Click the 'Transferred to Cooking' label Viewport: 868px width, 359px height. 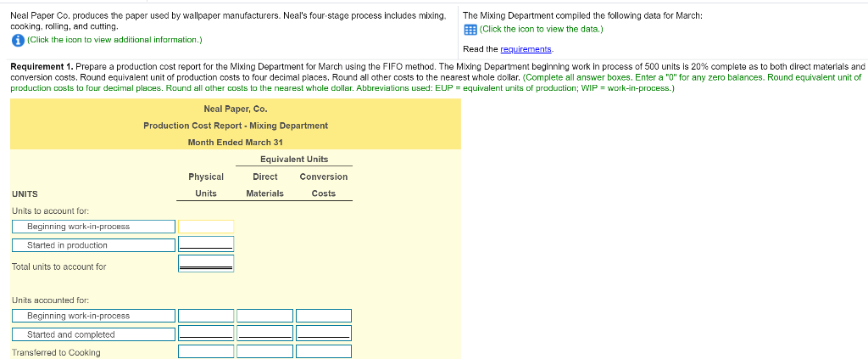point(57,352)
